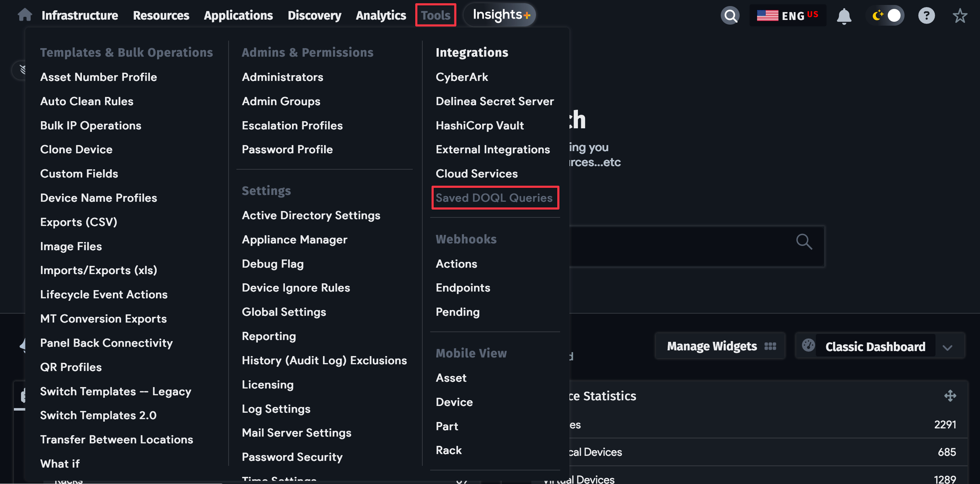This screenshot has height=484, width=980.
Task: Open the Analytics menu
Action: pos(381,15)
